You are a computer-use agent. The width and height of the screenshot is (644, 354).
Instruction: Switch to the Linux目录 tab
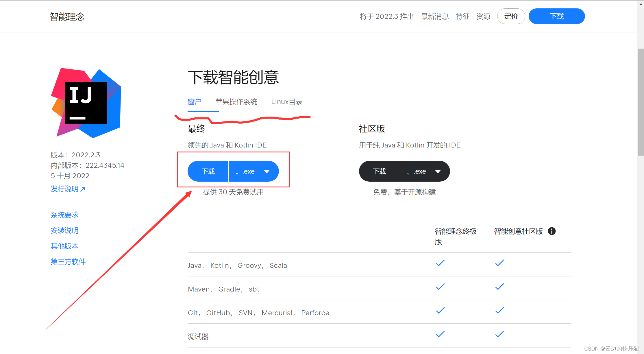pyautogui.click(x=287, y=102)
